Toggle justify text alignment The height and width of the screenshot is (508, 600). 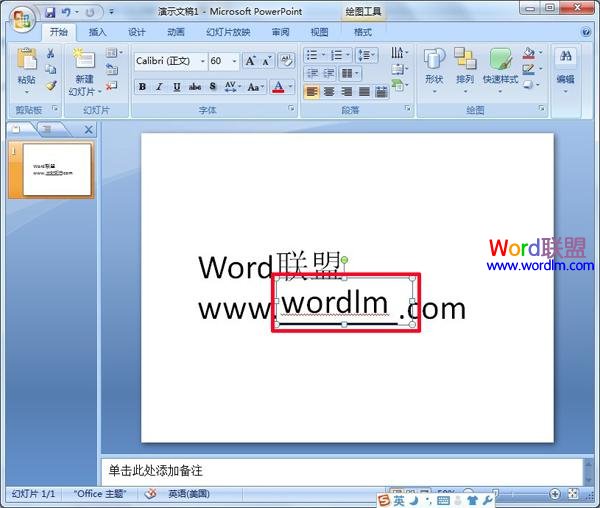coord(364,92)
